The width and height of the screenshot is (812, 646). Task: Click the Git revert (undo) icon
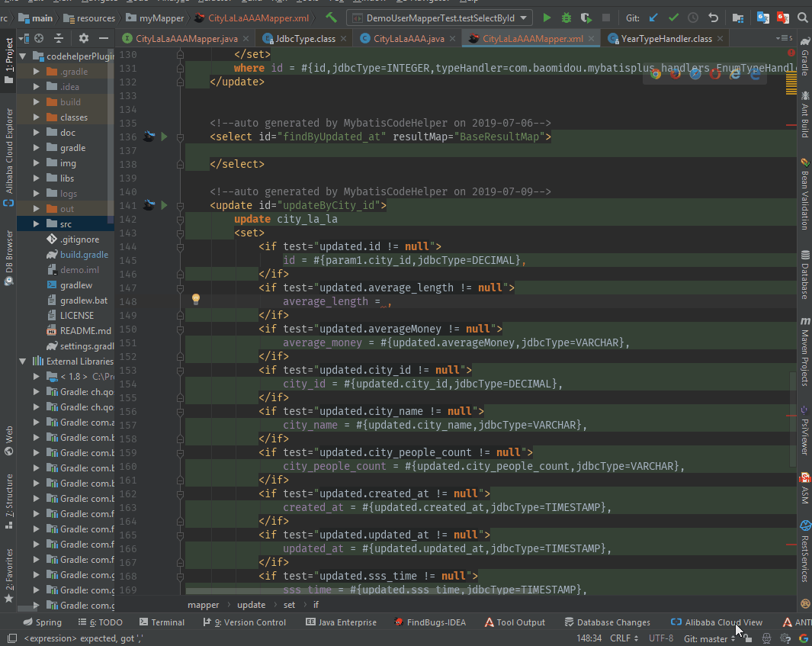tap(713, 18)
